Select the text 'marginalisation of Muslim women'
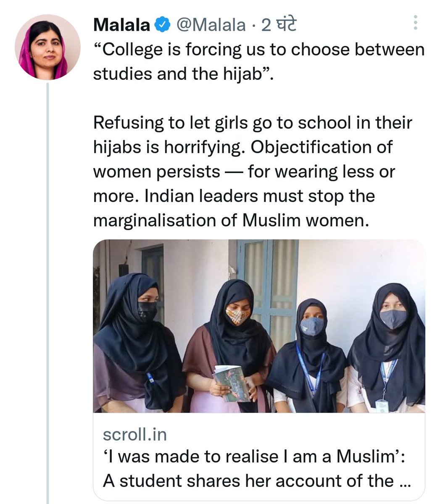Screen dimensions: 440x504 point(231,219)
